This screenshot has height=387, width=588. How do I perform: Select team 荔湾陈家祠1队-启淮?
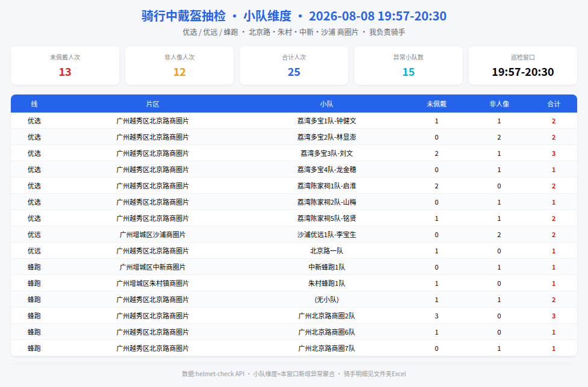pyautogui.click(x=327, y=186)
